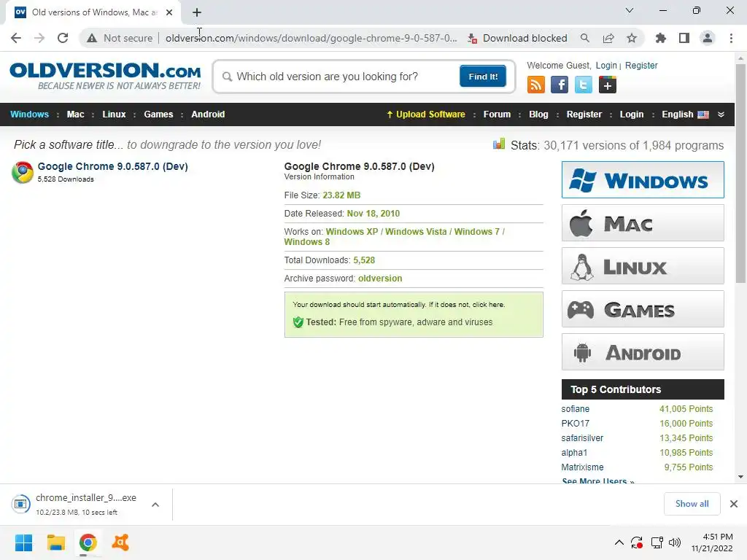Open contributor safarisilver's profile

(x=582, y=438)
